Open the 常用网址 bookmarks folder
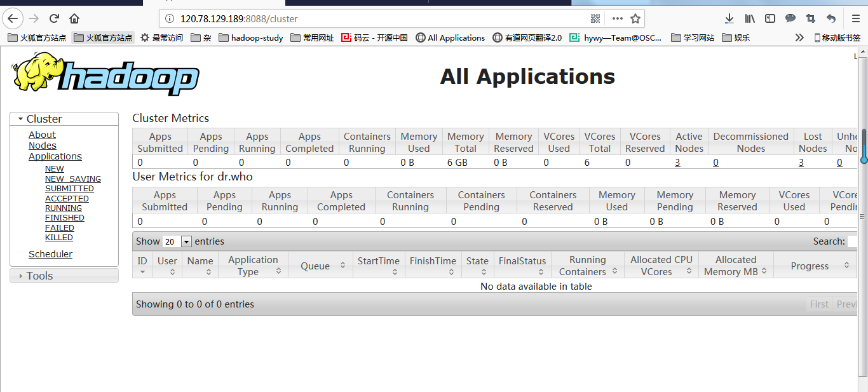Image resolution: width=868 pixels, height=392 pixels. click(312, 37)
